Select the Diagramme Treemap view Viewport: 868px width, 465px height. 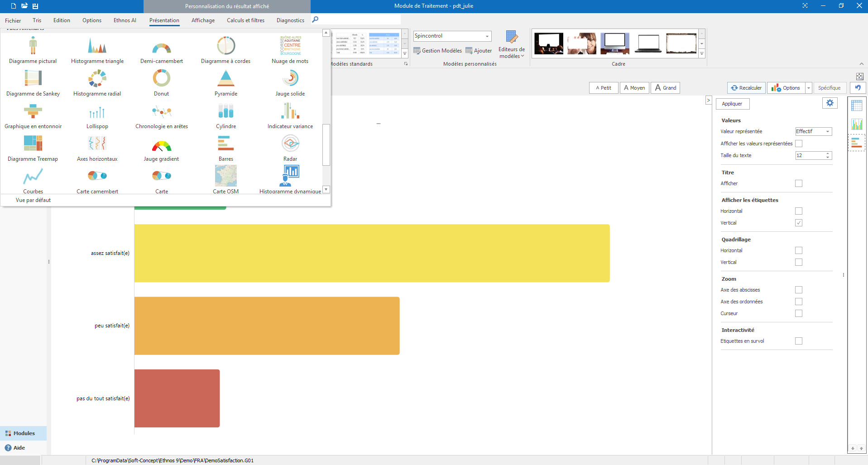(33, 147)
